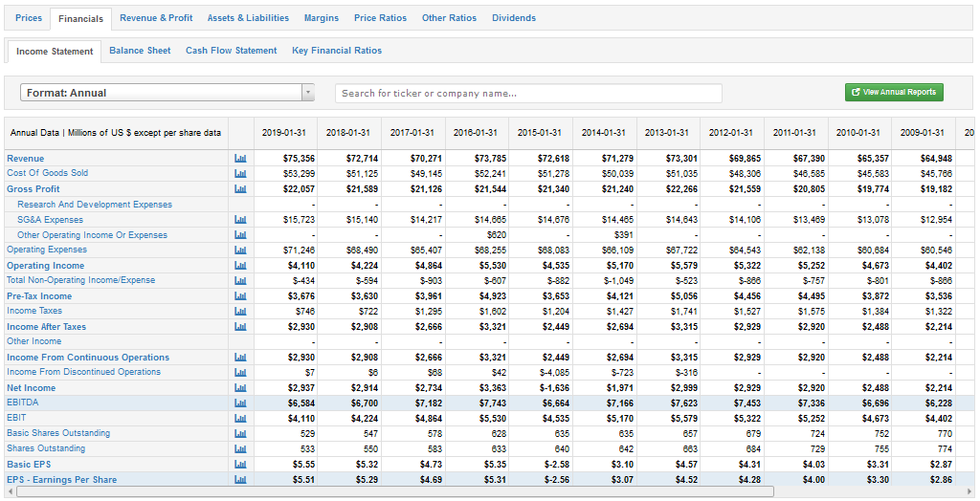Open the chart icon for Cost Of Goods Sold
The width and height of the screenshot is (980, 501).
(x=240, y=174)
